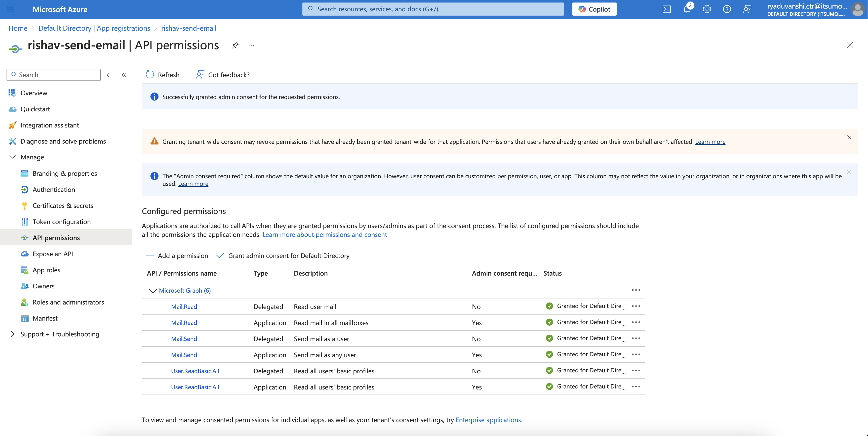The image size is (868, 436).
Task: Open the Azure portal hamburger menu
Action: (x=11, y=9)
